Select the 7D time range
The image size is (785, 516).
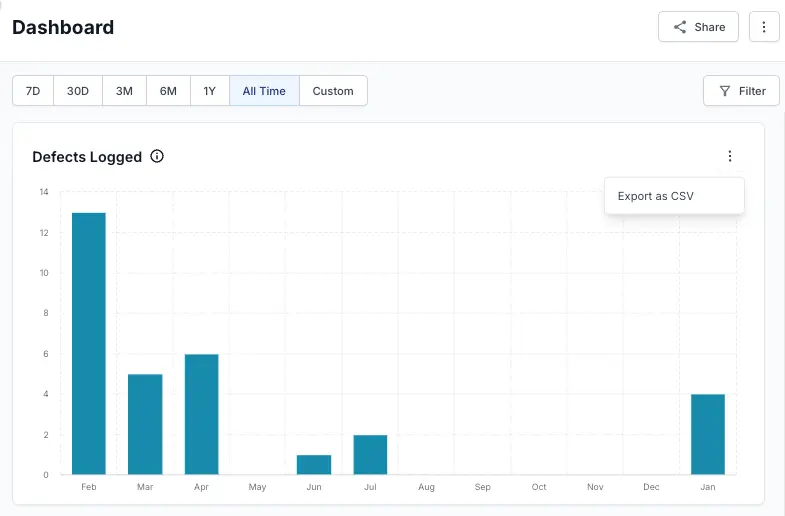[x=33, y=91]
